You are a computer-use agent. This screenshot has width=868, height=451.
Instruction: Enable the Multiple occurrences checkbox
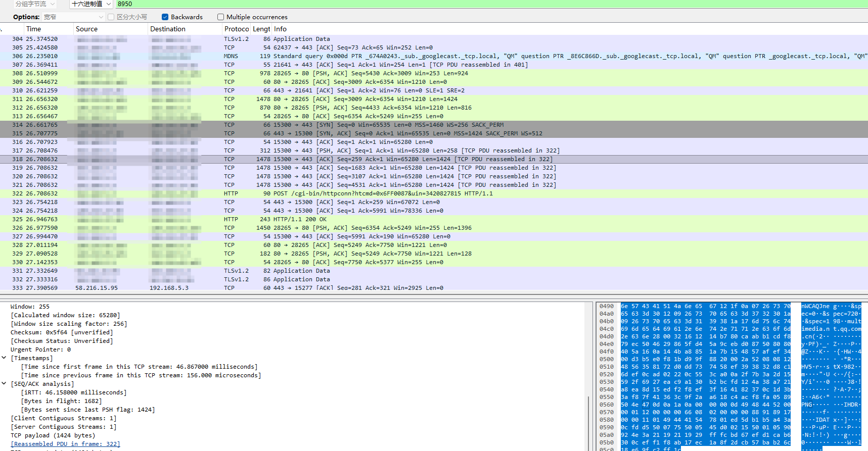(x=220, y=17)
